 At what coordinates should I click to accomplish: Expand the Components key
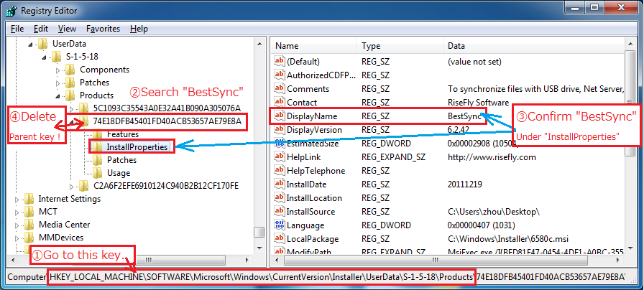[58, 70]
